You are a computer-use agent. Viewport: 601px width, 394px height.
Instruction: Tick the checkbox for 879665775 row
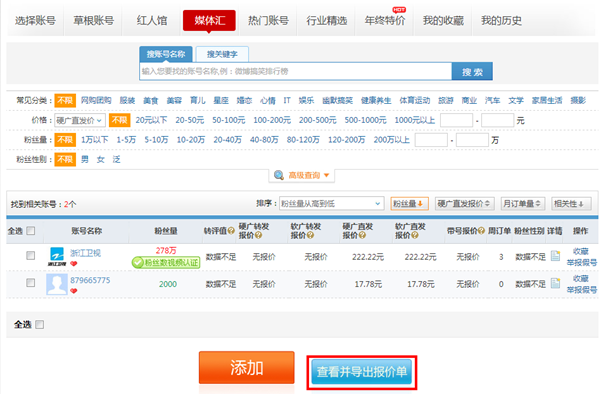coord(31,283)
